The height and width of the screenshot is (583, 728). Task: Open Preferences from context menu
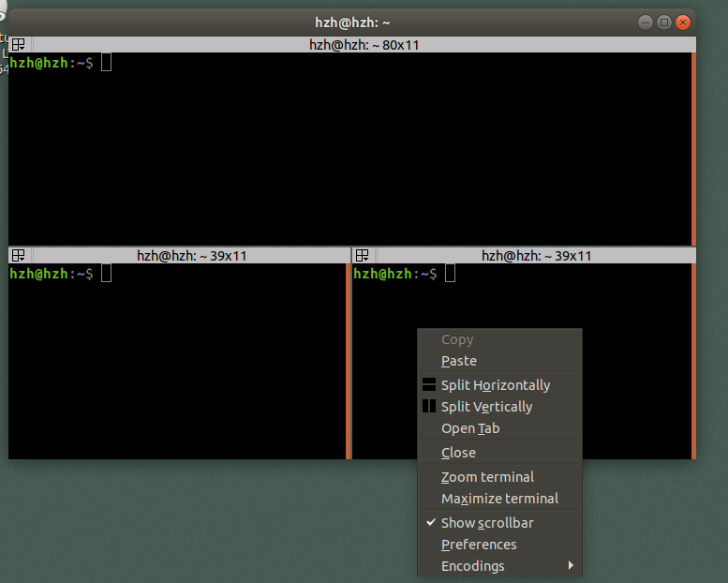tap(499, 545)
